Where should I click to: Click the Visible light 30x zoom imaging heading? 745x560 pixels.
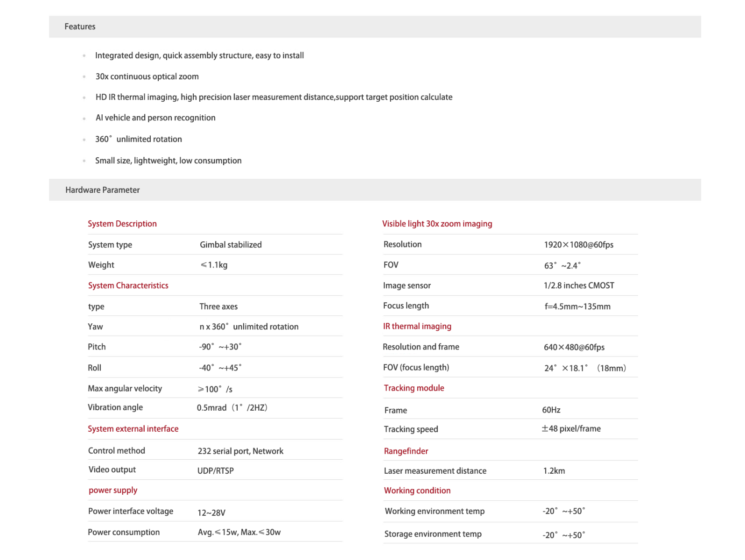(437, 224)
